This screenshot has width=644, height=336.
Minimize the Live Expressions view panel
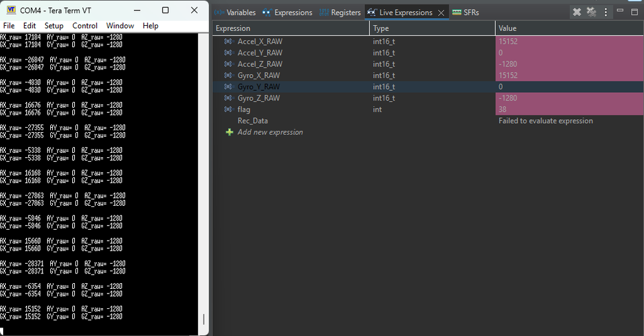pyautogui.click(x=620, y=11)
